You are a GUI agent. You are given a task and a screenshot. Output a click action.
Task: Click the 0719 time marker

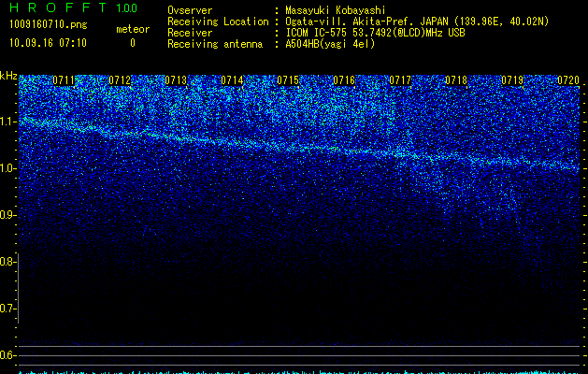click(x=512, y=80)
